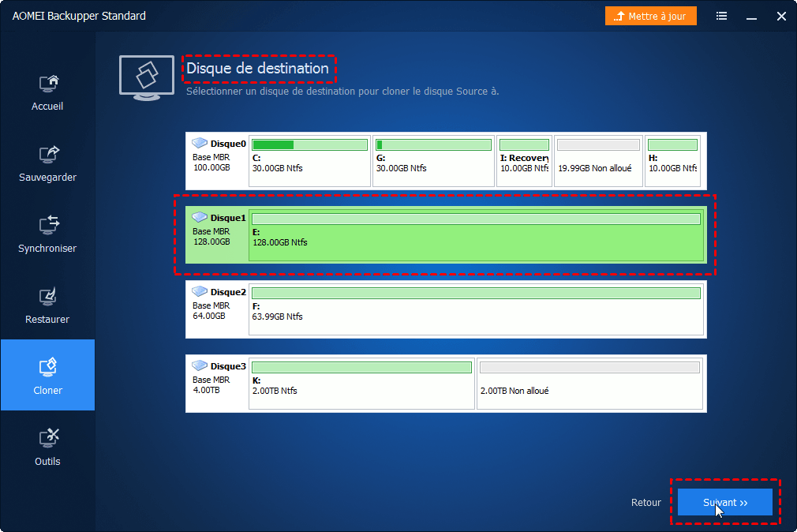Open the hamburger menu icon in title bar

click(x=721, y=17)
